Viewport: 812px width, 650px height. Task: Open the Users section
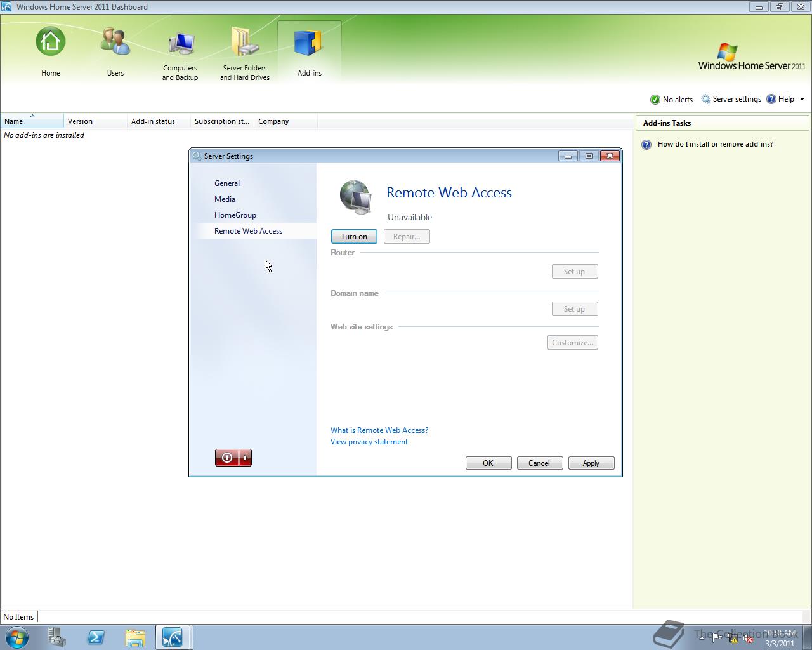(115, 52)
